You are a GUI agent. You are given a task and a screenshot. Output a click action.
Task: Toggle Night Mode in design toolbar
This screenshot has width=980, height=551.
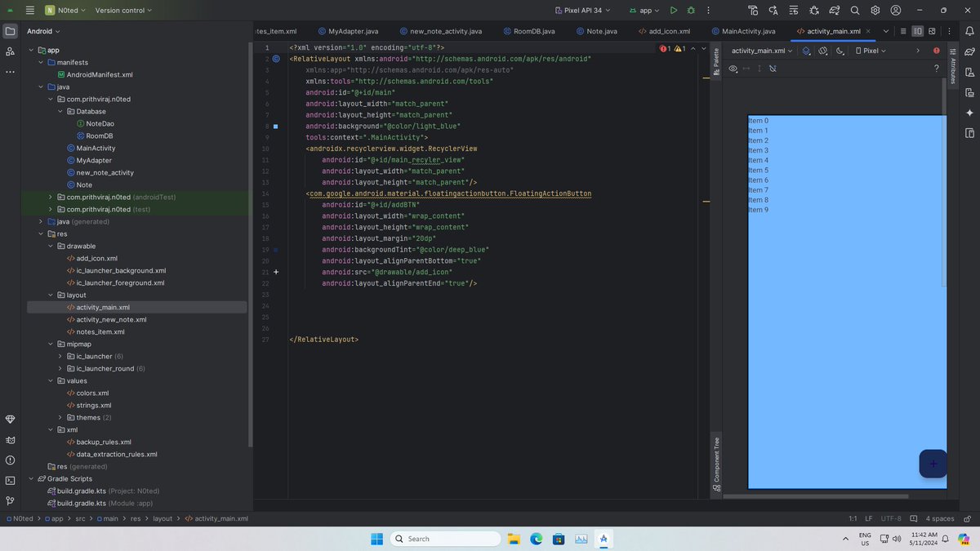click(840, 51)
